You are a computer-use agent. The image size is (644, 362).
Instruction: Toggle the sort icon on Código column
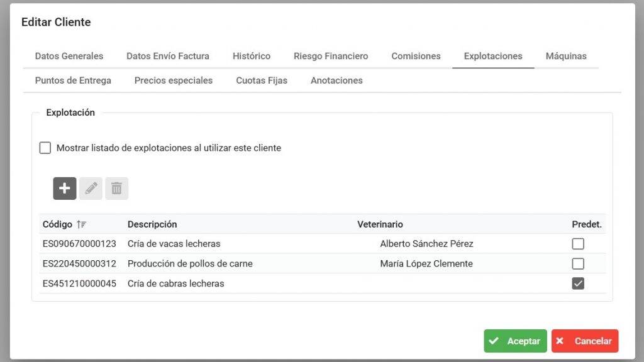pos(82,224)
